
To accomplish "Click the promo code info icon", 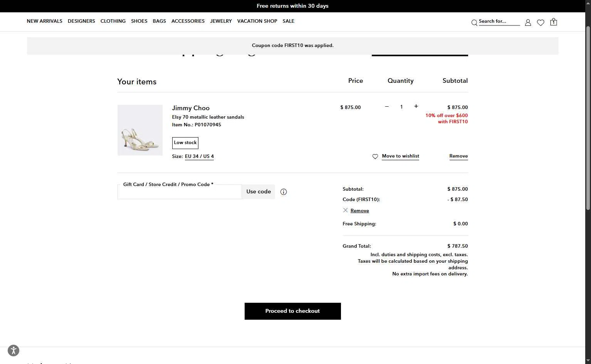I will point(284,192).
